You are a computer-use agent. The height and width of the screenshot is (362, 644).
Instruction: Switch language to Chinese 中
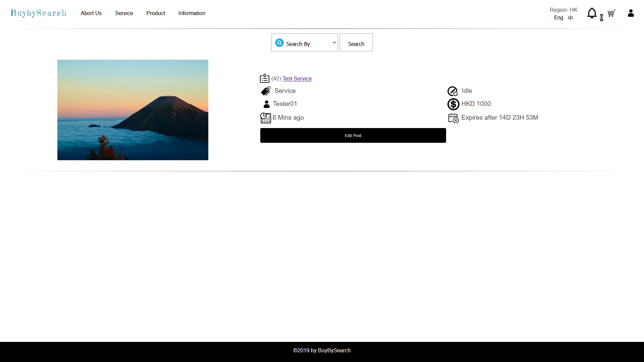(570, 18)
